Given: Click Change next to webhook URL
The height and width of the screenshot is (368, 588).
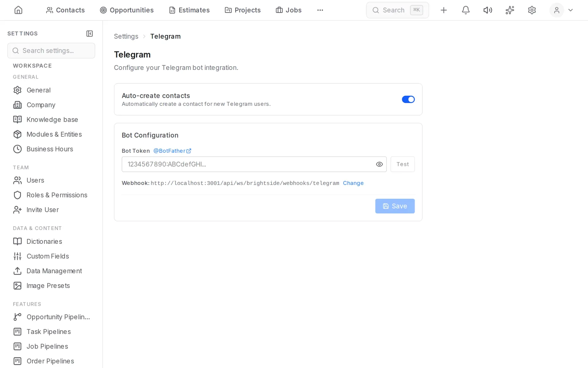Looking at the screenshot, I should point(353,183).
